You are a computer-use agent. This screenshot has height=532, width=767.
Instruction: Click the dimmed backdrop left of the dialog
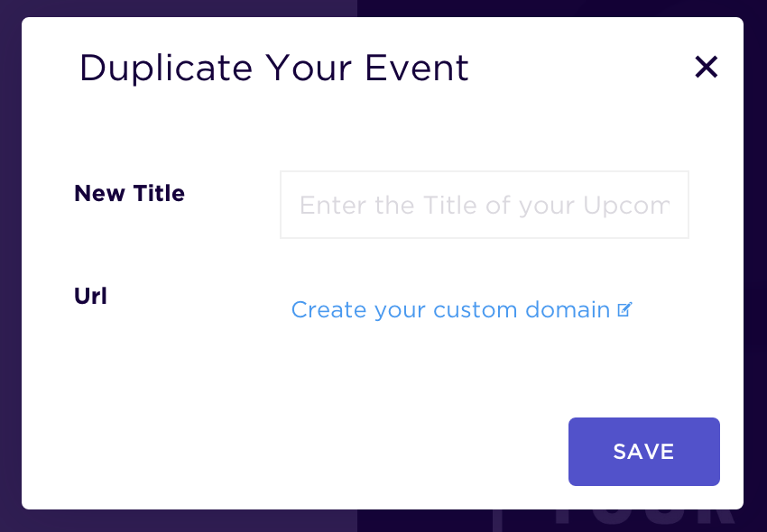pos(10,264)
